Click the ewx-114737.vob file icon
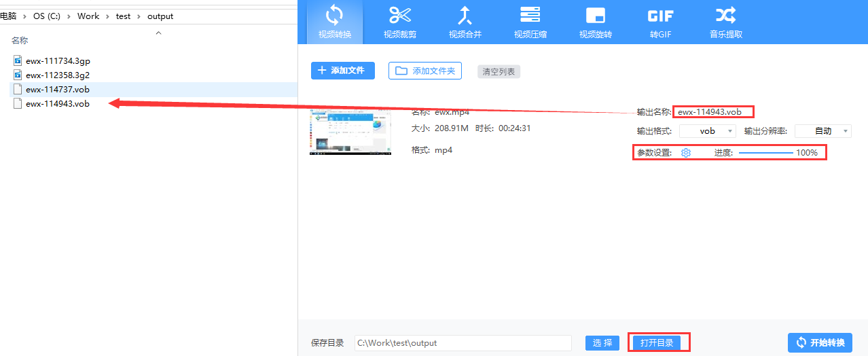The image size is (868, 356). point(18,89)
